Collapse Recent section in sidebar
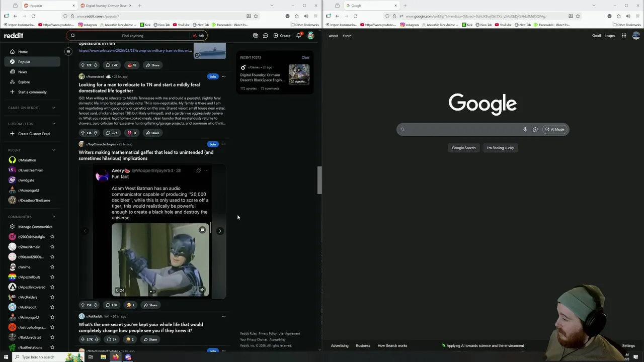This screenshot has height=362, width=644. pos(54,150)
